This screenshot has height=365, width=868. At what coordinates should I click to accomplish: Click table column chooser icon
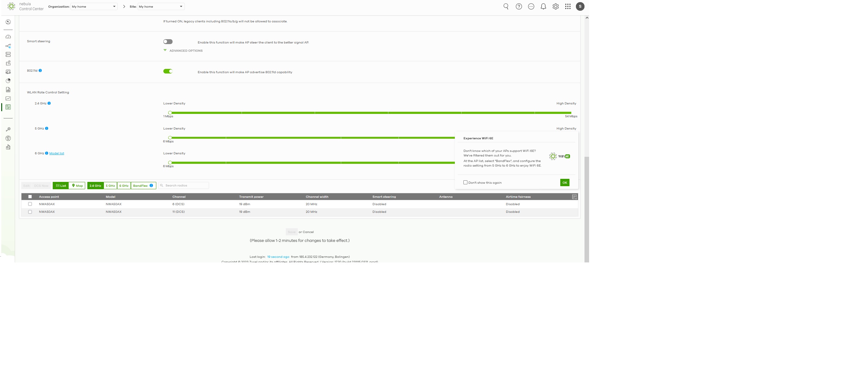[x=574, y=197]
